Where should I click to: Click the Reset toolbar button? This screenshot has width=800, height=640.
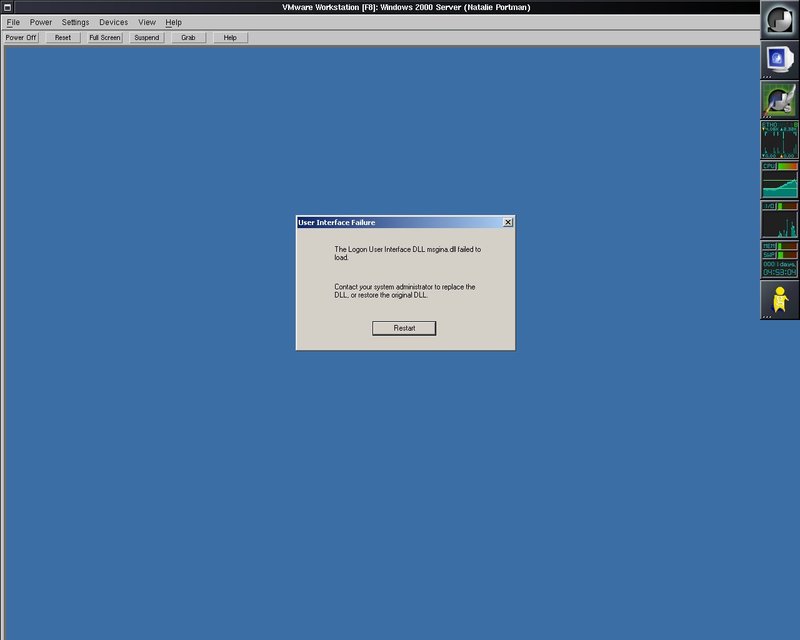pyautogui.click(x=63, y=37)
